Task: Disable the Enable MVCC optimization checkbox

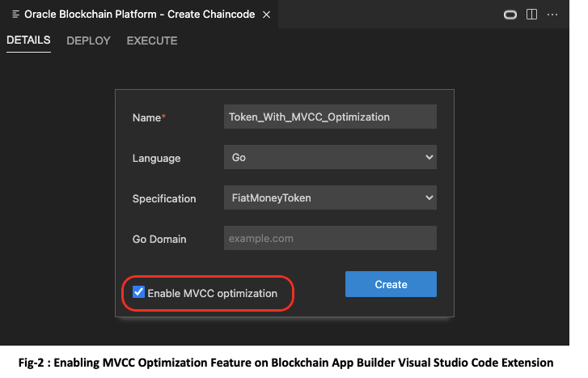Action: tap(139, 293)
